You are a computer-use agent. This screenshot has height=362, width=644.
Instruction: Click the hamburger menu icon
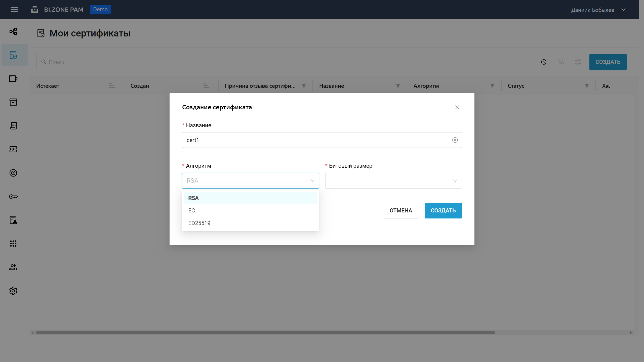(x=14, y=10)
